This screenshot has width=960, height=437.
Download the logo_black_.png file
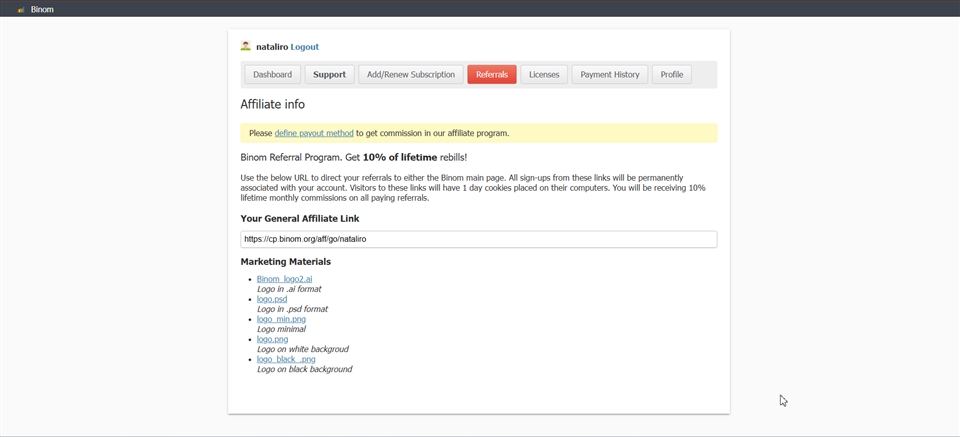click(x=286, y=359)
